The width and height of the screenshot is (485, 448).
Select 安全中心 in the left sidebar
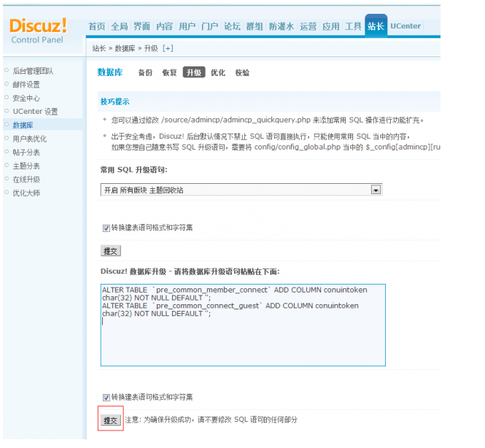(x=26, y=99)
